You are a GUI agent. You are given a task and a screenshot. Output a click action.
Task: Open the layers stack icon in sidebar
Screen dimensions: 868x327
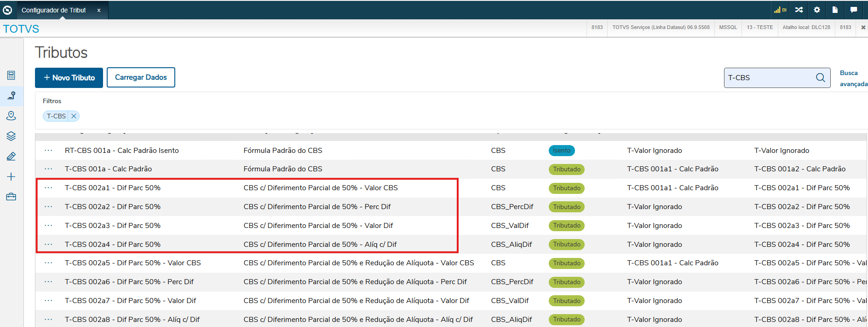(11, 136)
